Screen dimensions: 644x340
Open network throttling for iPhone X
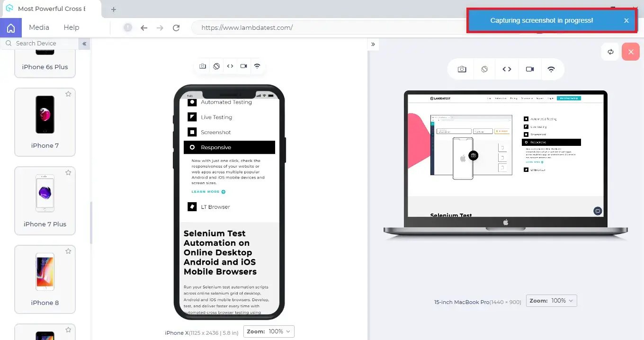point(257,66)
